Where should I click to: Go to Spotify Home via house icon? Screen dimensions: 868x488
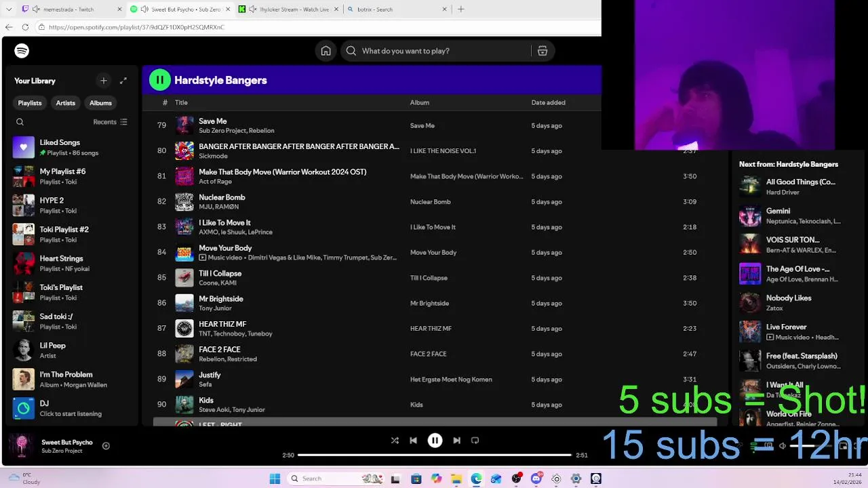(326, 51)
